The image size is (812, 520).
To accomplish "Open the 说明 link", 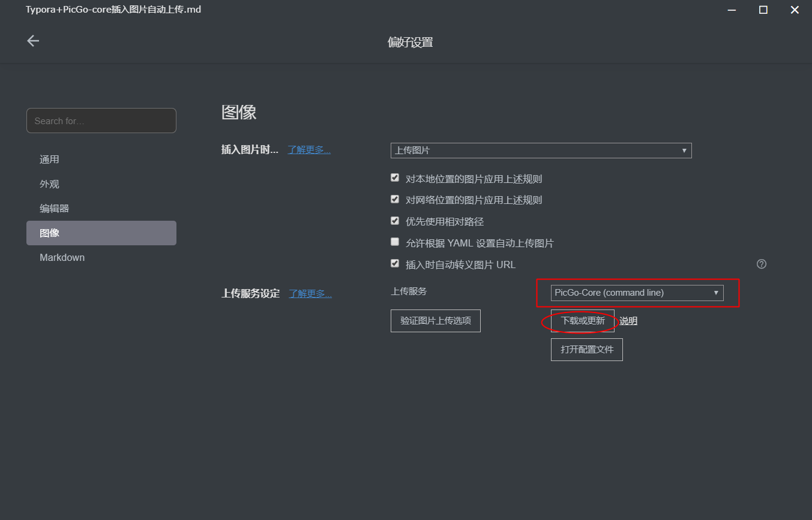I will [628, 321].
